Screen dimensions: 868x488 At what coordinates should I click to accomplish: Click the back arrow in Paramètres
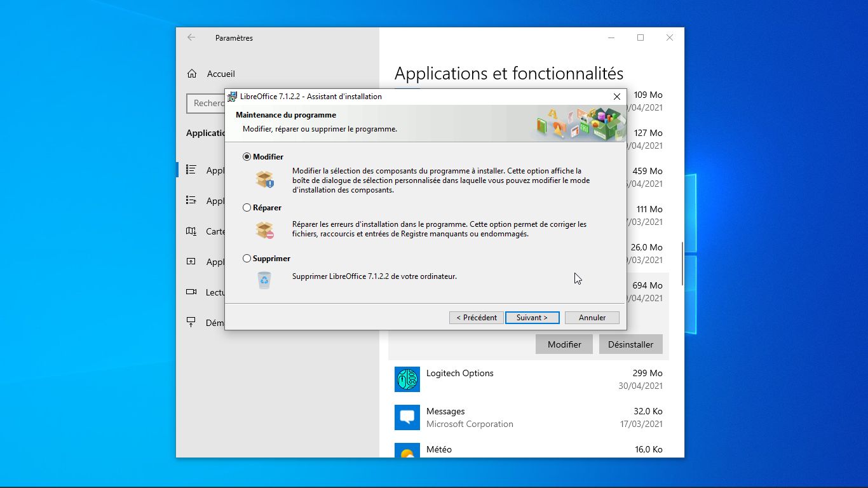tap(191, 37)
